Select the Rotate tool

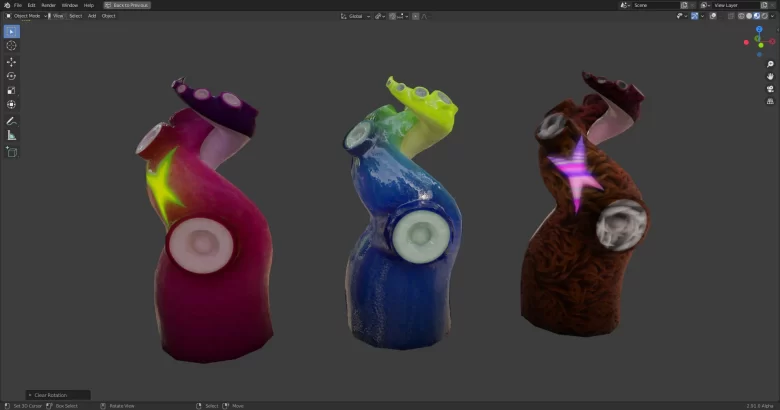coord(12,76)
